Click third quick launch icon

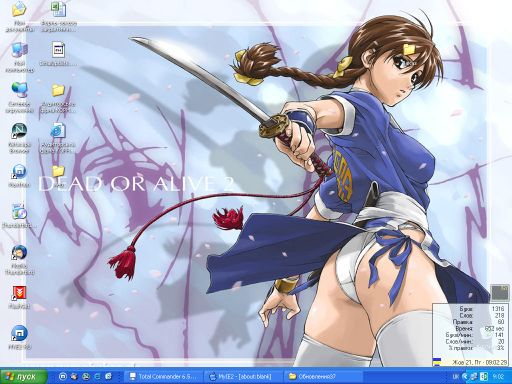click(86, 377)
